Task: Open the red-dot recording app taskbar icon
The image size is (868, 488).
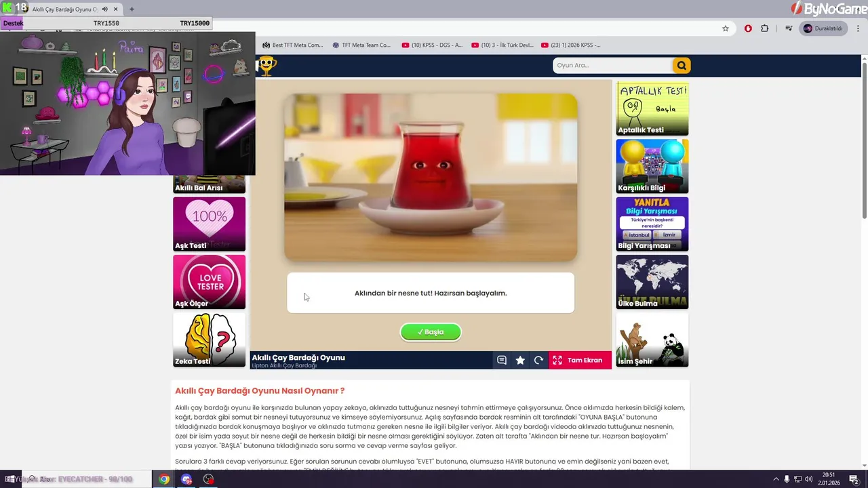Action: (209, 479)
